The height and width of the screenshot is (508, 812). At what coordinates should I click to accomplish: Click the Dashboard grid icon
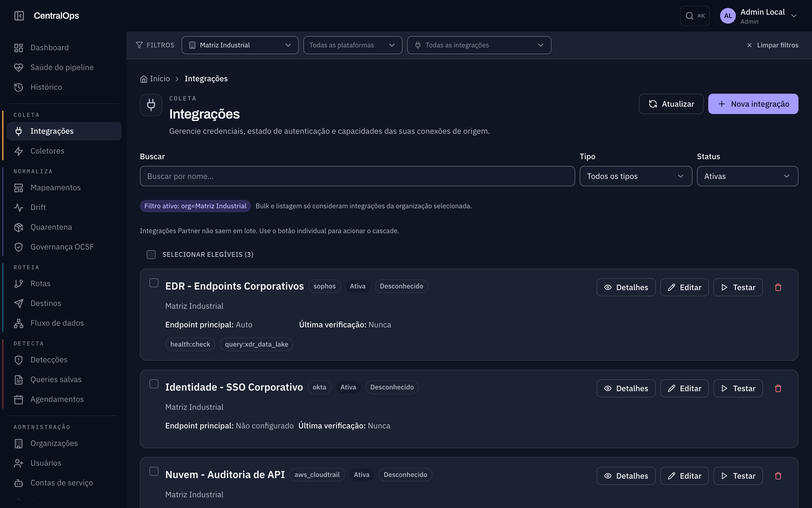coord(18,48)
